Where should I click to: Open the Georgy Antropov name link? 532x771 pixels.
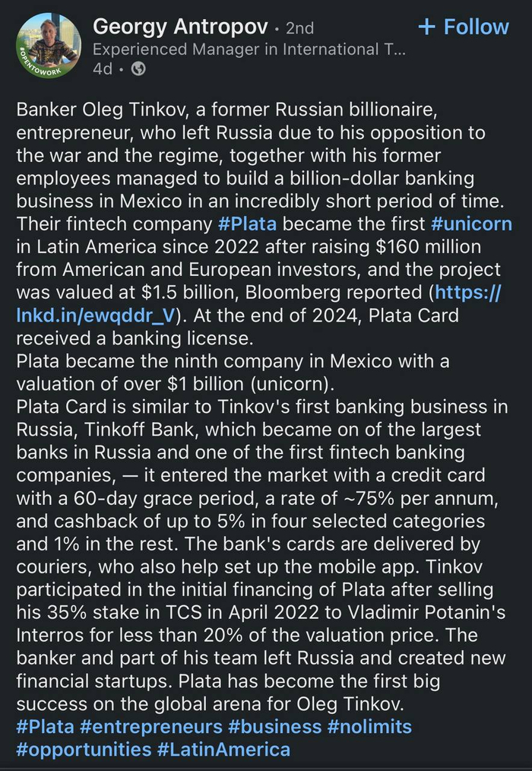(180, 27)
